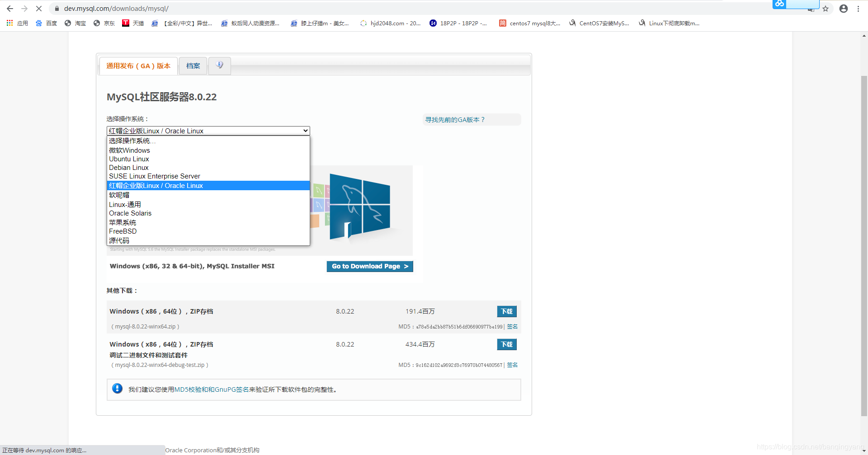Select Oracle Solaris option
This screenshot has height=455, width=868.
click(208, 213)
